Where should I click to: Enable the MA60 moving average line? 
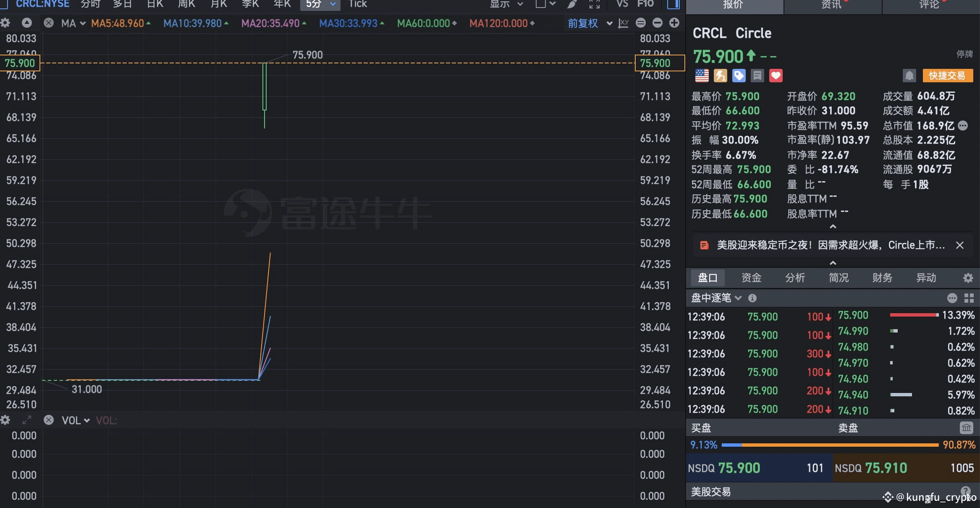tap(427, 23)
